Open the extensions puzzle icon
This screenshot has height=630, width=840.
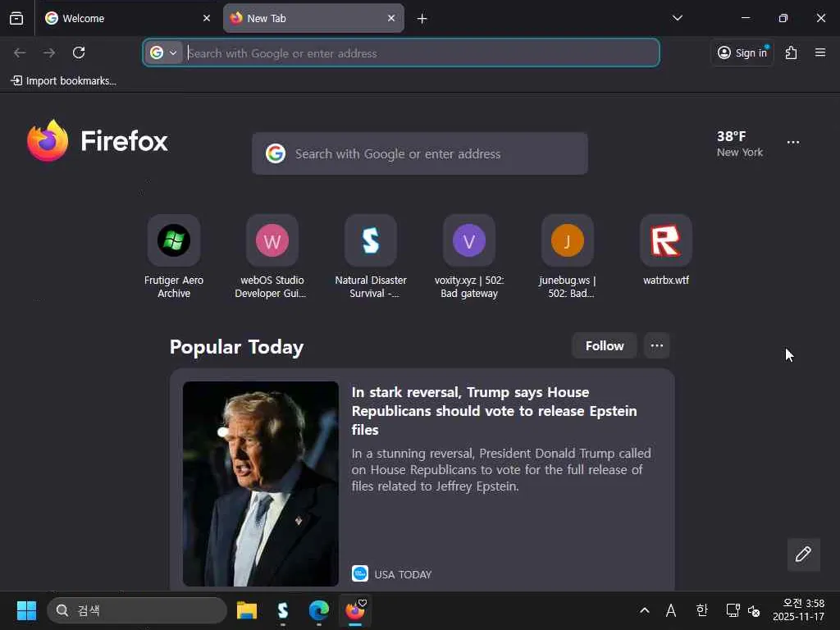792,52
